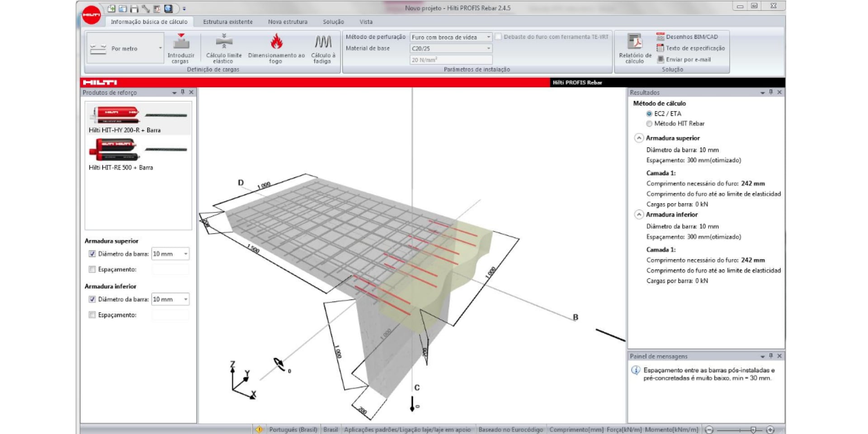Click the zoom out minus button

(709, 430)
